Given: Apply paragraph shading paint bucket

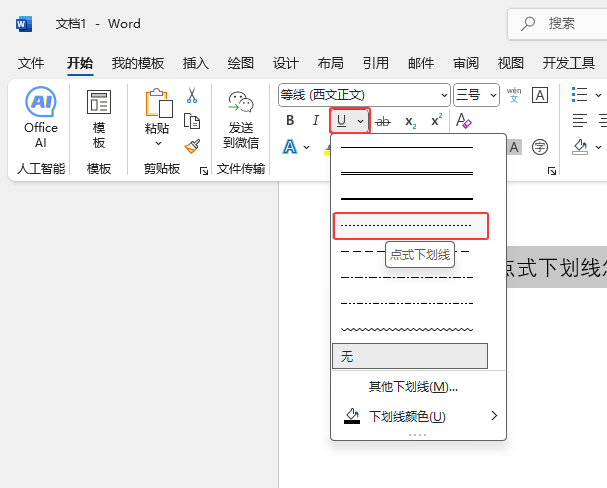Looking at the screenshot, I should pos(580,147).
